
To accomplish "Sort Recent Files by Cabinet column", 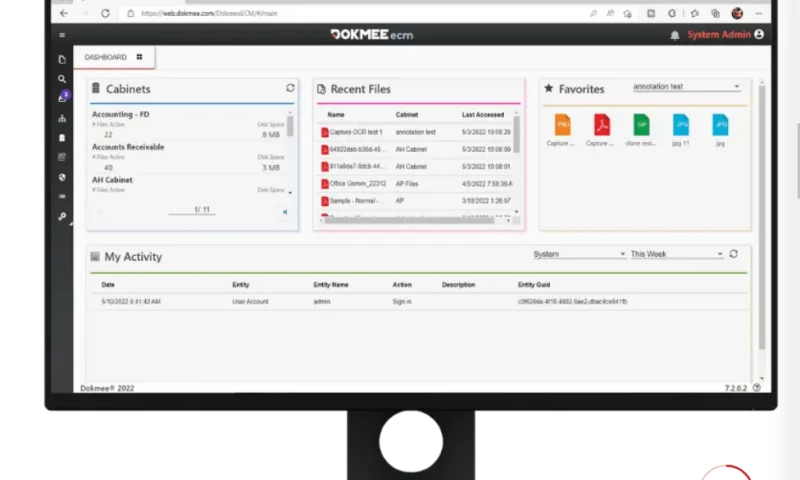I will (407, 115).
